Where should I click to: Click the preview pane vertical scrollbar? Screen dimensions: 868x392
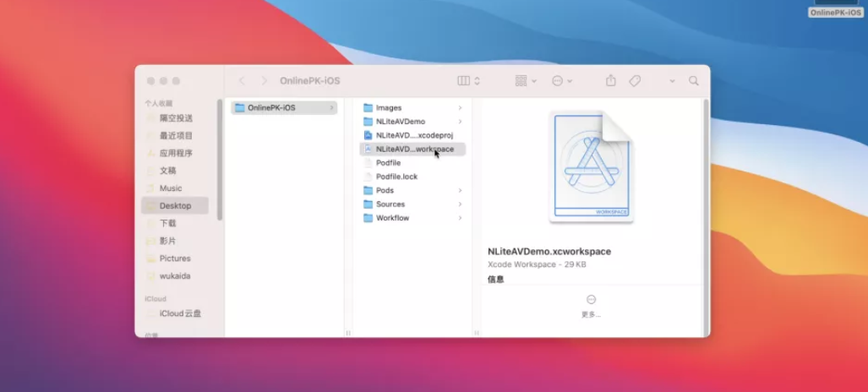coord(705,216)
